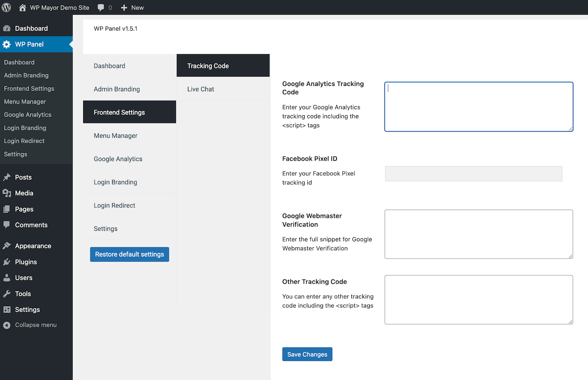Open Frontend Settings submenu link in sidebar
The image size is (588, 380).
tap(29, 89)
